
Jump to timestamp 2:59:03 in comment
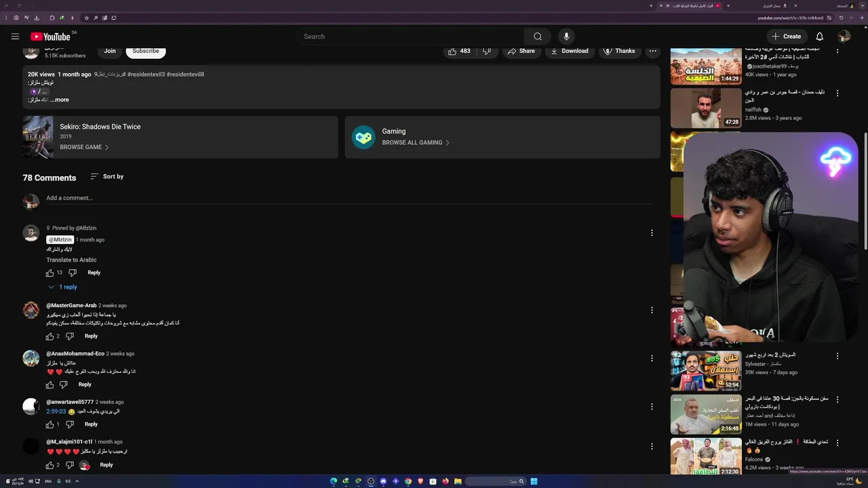(56, 411)
